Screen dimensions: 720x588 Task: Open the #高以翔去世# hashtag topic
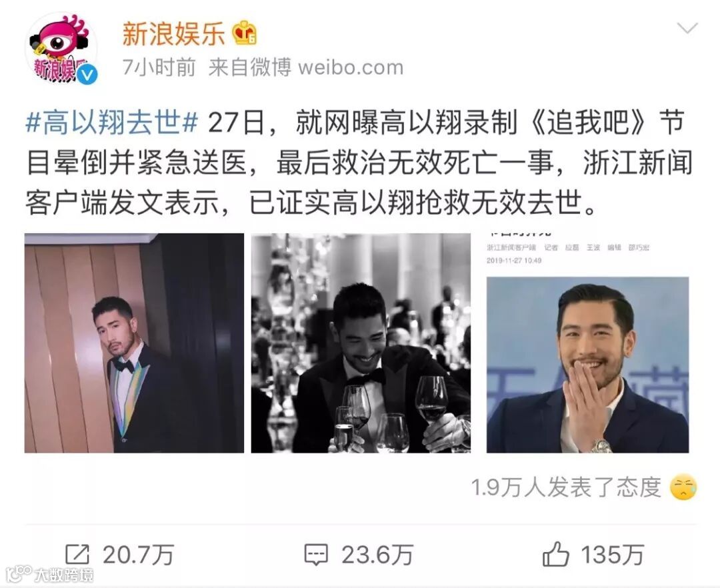(112, 123)
